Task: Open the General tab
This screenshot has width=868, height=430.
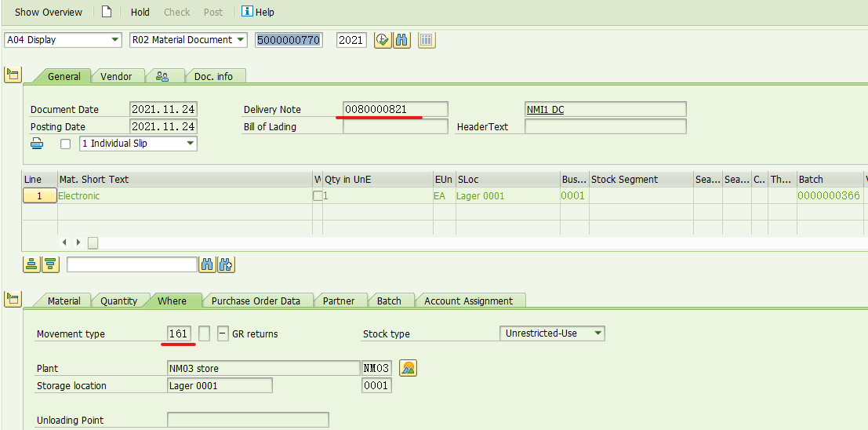Action: click(x=64, y=76)
